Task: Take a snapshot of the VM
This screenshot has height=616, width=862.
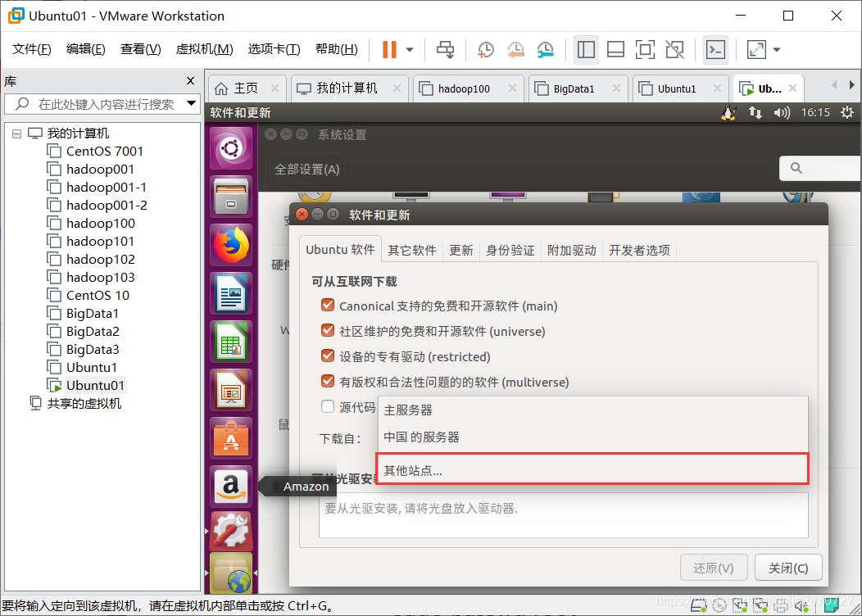Action: click(485, 49)
